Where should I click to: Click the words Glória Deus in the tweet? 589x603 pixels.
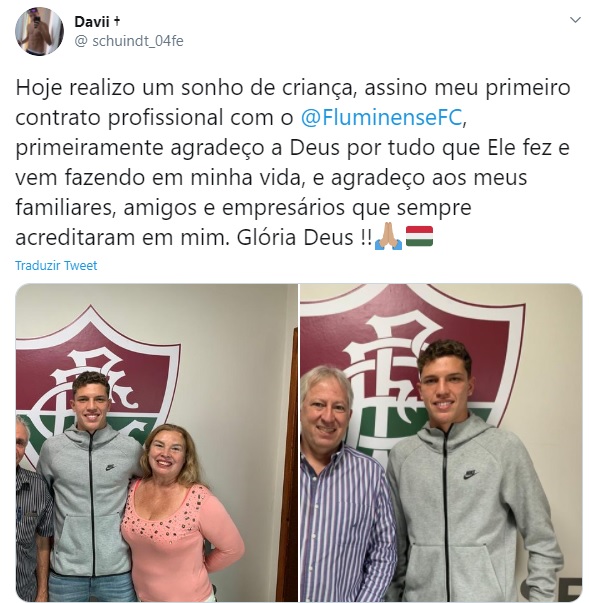tap(294, 237)
